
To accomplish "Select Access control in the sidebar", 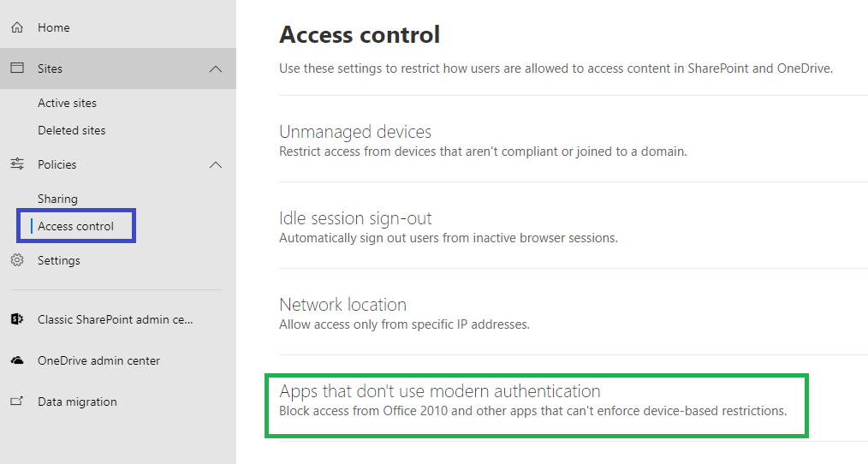I will pos(76,226).
